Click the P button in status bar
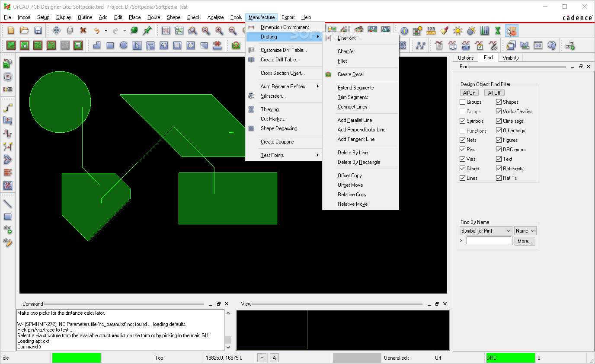The image size is (595, 364). click(261, 358)
